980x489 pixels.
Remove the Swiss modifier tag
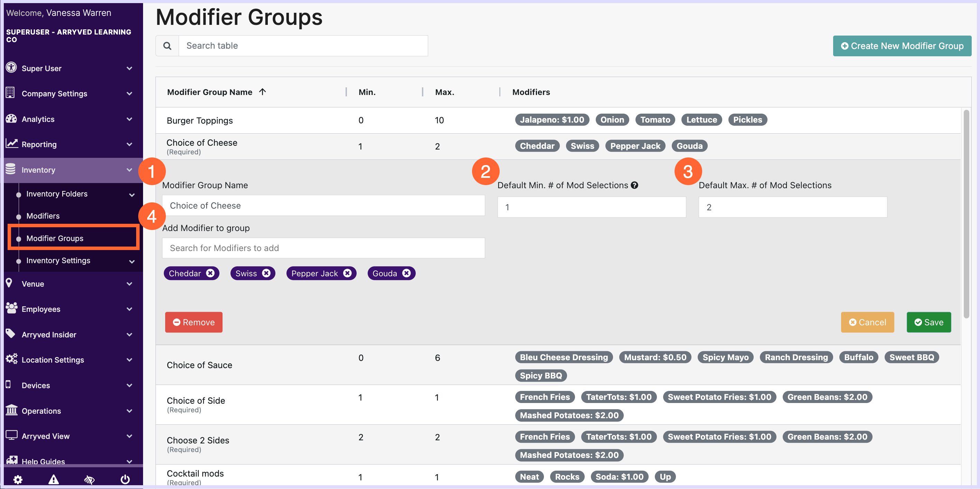[266, 273]
